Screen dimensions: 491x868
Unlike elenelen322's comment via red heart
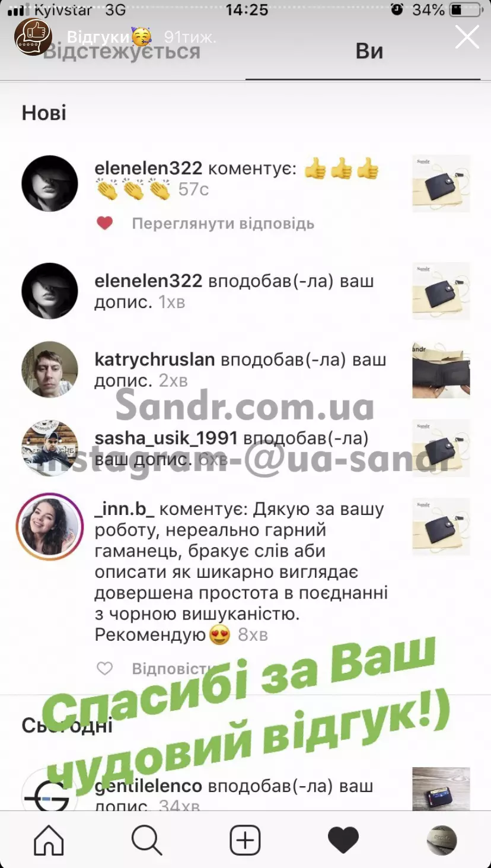tap(105, 224)
